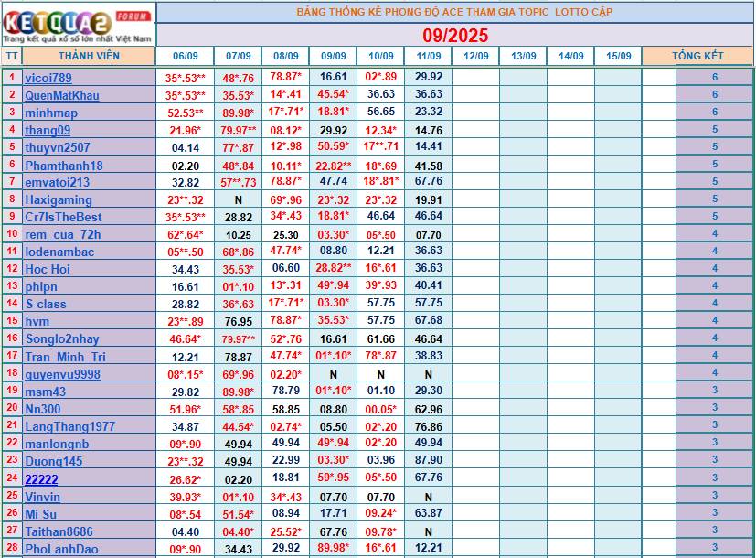Viewport: 756px width, 558px height.
Task: Open the QuenMatKhau member link
Action: pos(62,95)
